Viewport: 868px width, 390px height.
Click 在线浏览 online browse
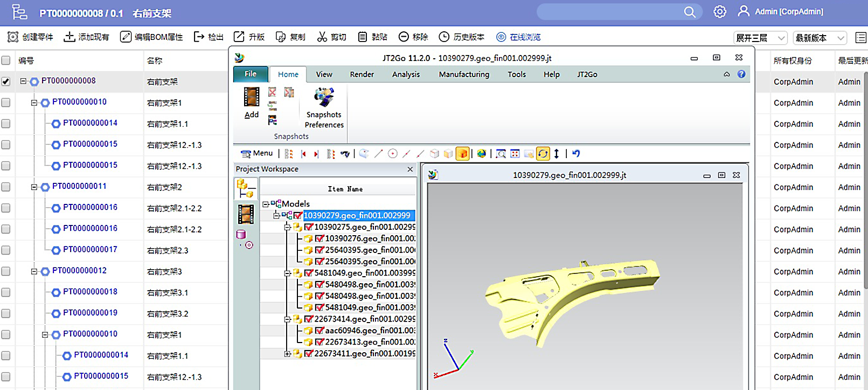pyautogui.click(x=518, y=37)
